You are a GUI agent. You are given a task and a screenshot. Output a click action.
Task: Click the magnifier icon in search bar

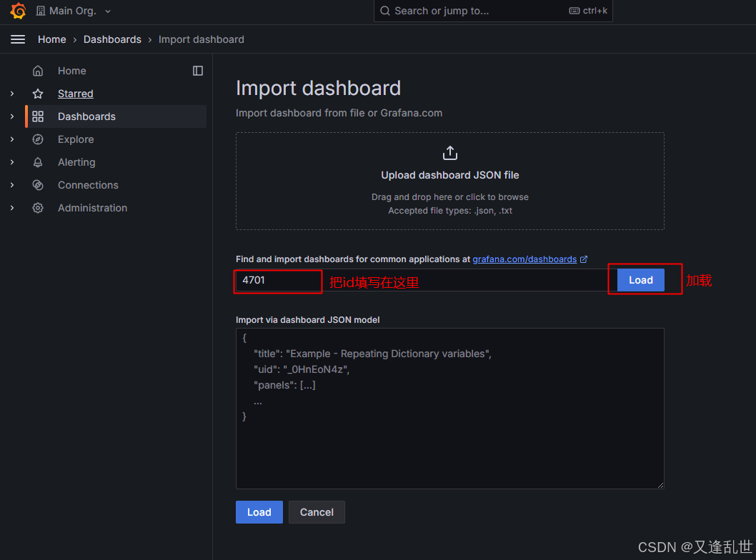[384, 11]
